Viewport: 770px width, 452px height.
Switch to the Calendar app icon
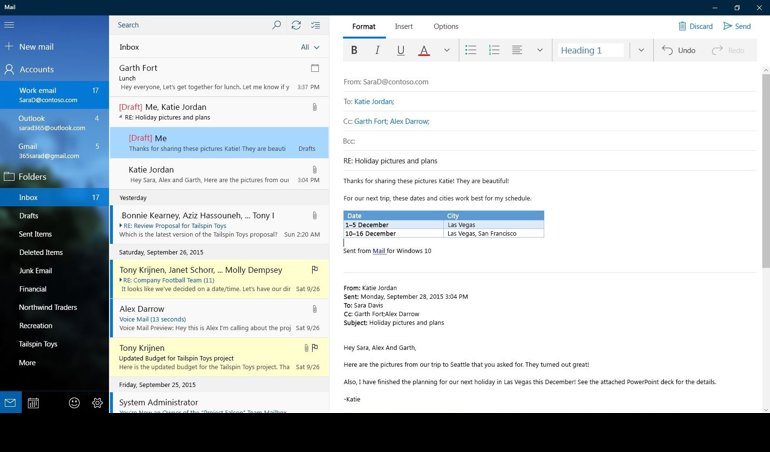pyautogui.click(x=33, y=403)
